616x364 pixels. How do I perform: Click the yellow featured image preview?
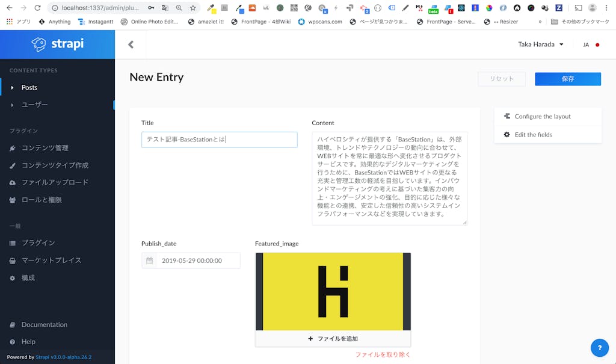click(333, 291)
